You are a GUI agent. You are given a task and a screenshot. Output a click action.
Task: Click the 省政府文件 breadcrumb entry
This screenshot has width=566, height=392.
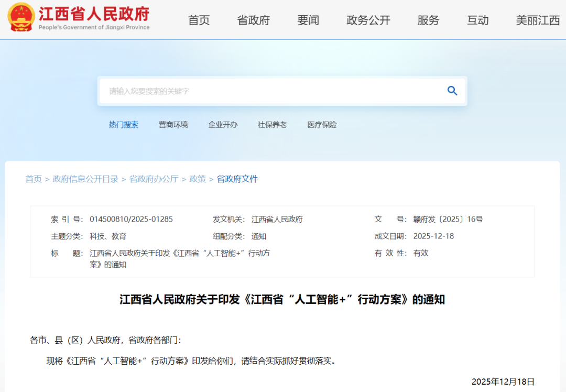pyautogui.click(x=237, y=179)
